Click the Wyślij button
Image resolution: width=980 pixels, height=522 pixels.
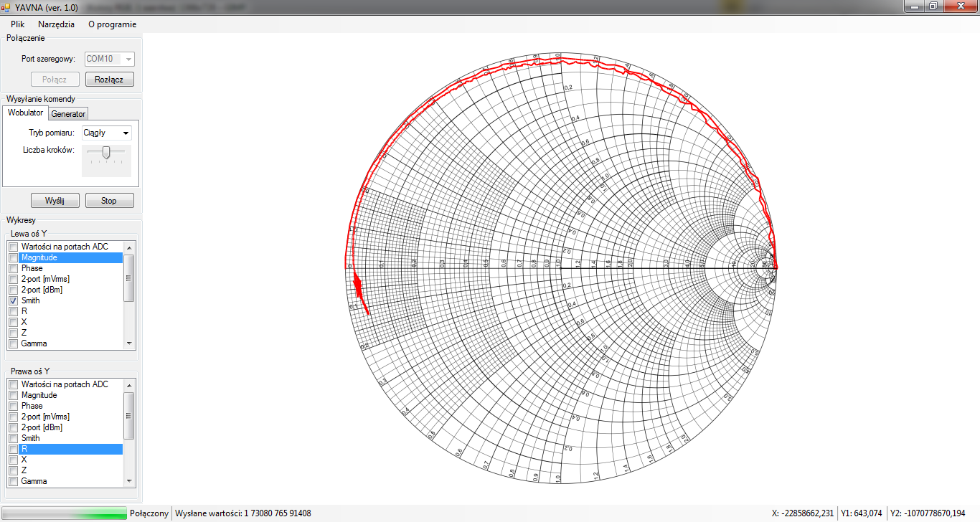pos(55,201)
